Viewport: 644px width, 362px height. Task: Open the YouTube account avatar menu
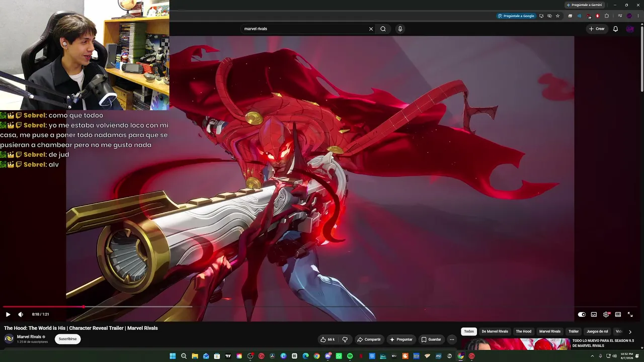click(x=630, y=29)
